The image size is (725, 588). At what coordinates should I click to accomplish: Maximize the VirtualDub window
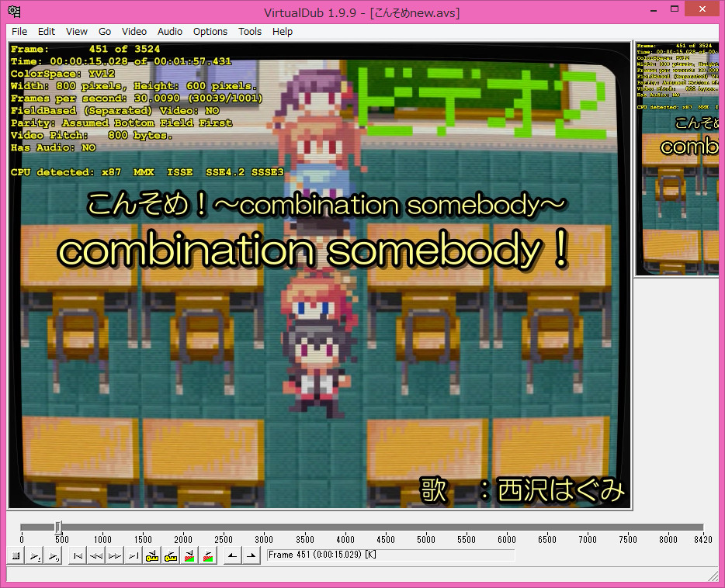(675, 9)
